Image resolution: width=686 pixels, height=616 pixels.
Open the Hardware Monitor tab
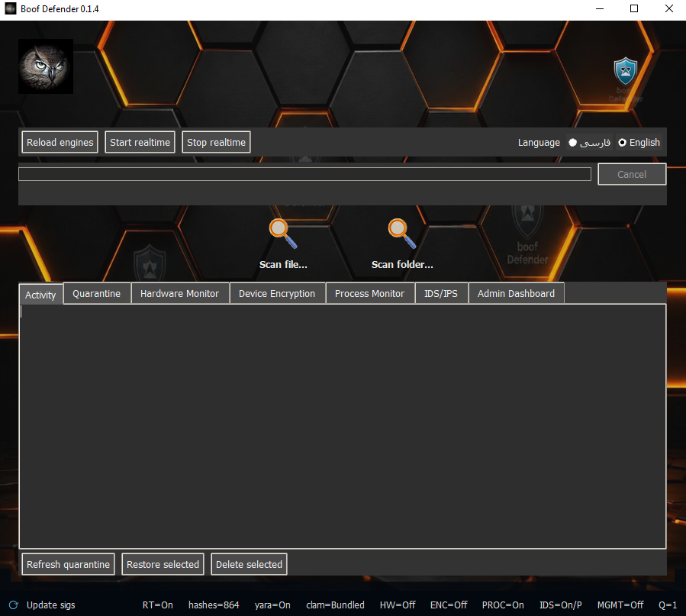click(179, 293)
